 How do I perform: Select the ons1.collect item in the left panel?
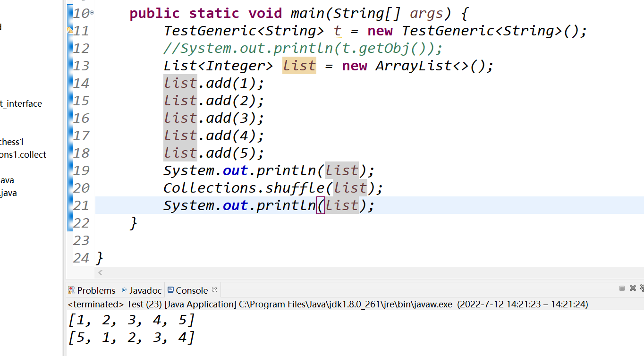[23, 155]
